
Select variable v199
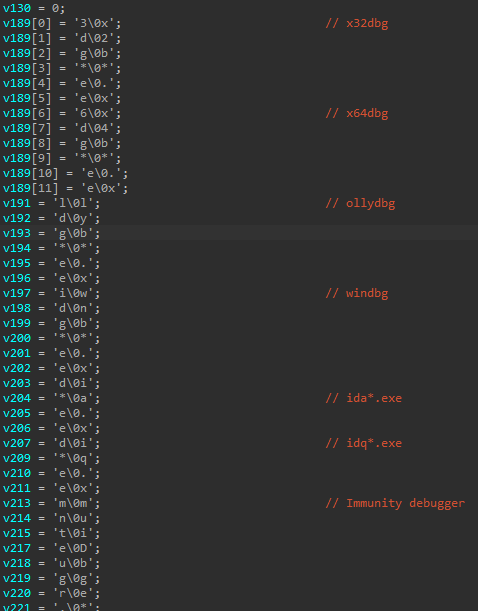click(17, 323)
